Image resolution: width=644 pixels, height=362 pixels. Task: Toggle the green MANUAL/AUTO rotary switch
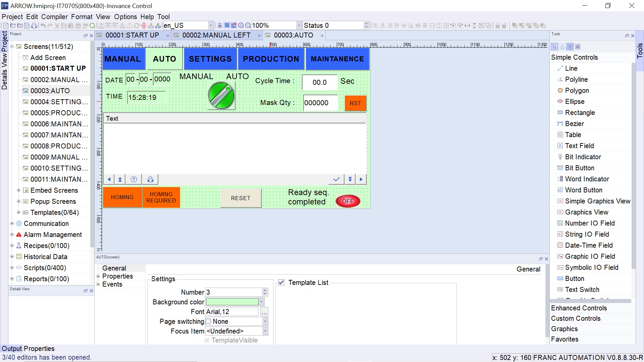pyautogui.click(x=221, y=96)
